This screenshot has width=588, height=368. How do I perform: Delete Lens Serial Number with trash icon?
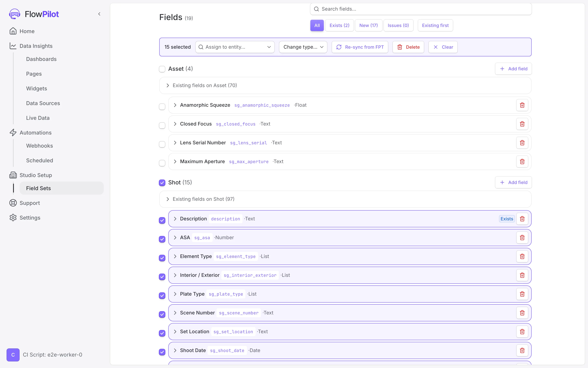point(522,143)
